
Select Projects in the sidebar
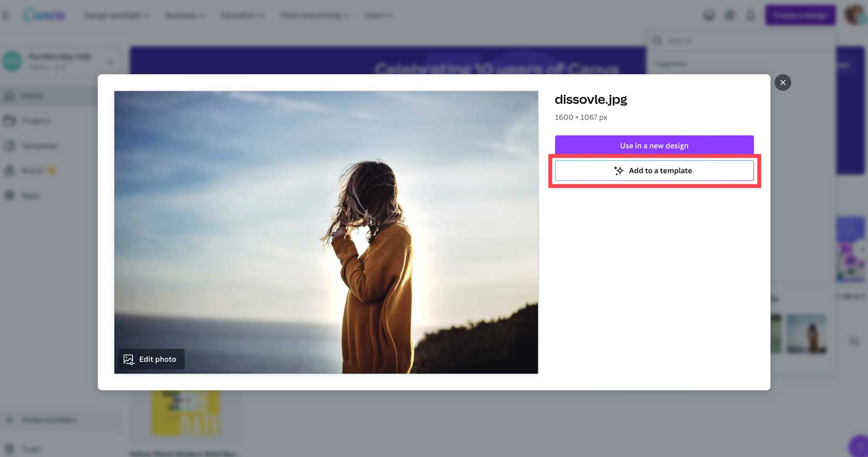pos(36,121)
